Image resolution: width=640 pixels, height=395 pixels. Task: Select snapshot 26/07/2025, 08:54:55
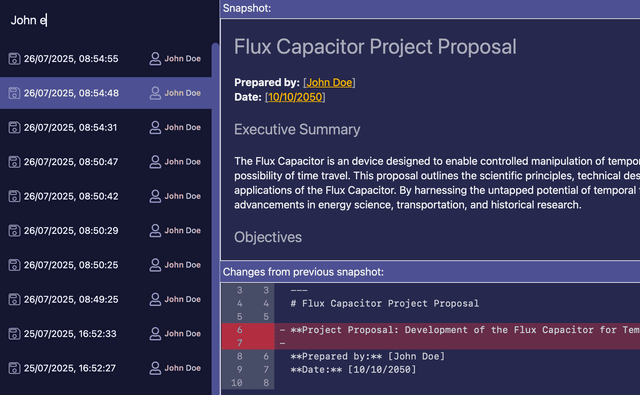(x=106, y=59)
